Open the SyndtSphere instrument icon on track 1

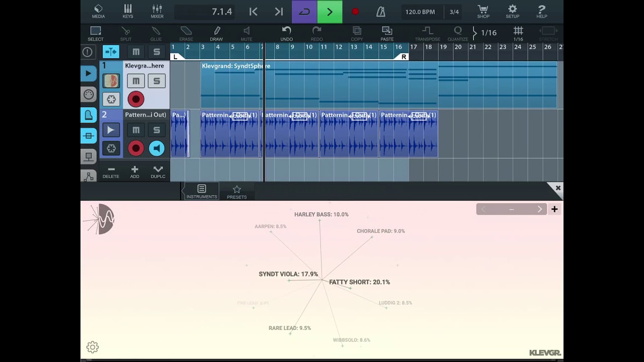pyautogui.click(x=111, y=80)
